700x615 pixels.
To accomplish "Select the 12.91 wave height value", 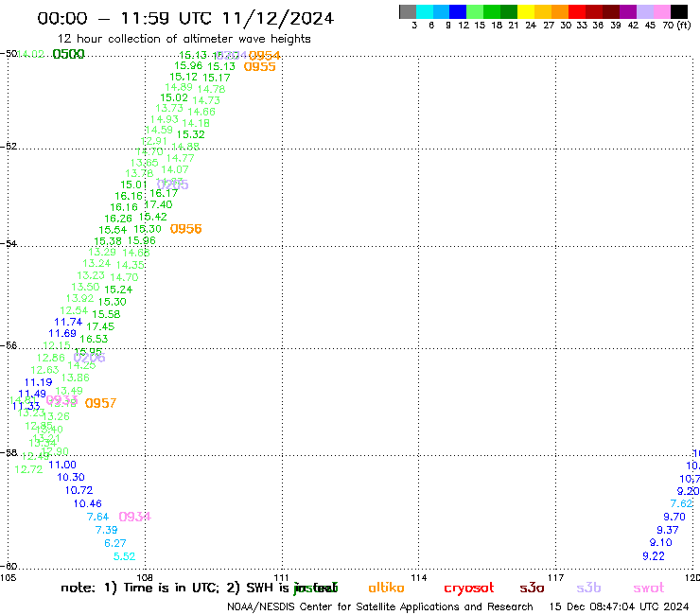I will point(154,141).
